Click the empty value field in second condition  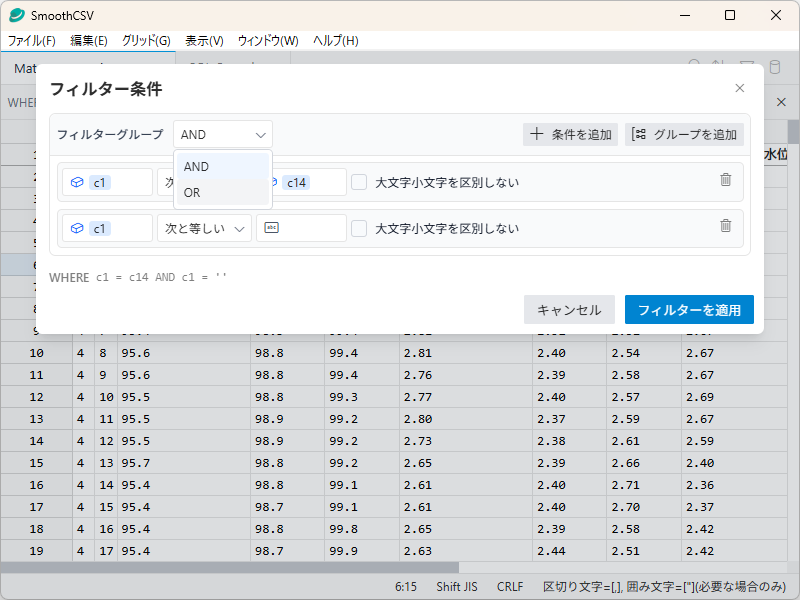[302, 228]
